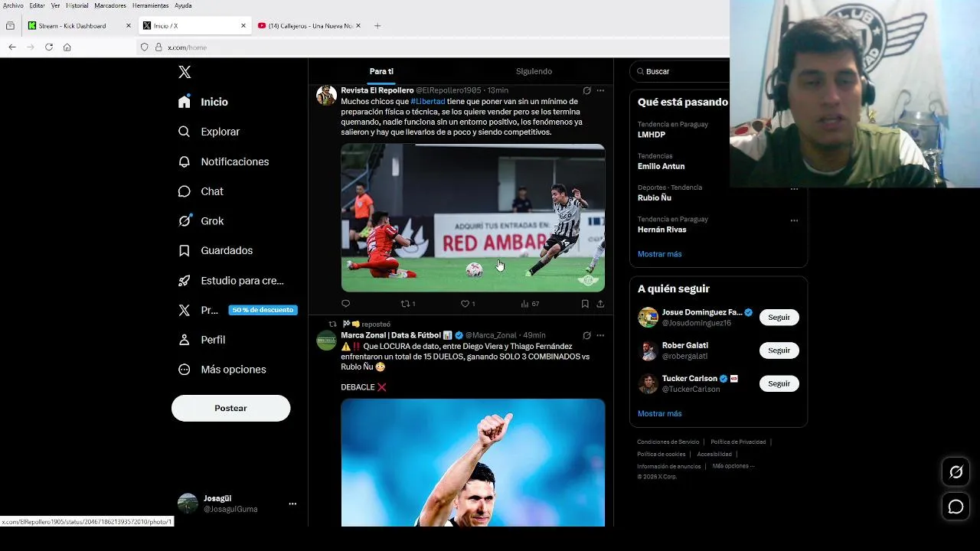Click the Postear button
980x551 pixels.
point(230,408)
